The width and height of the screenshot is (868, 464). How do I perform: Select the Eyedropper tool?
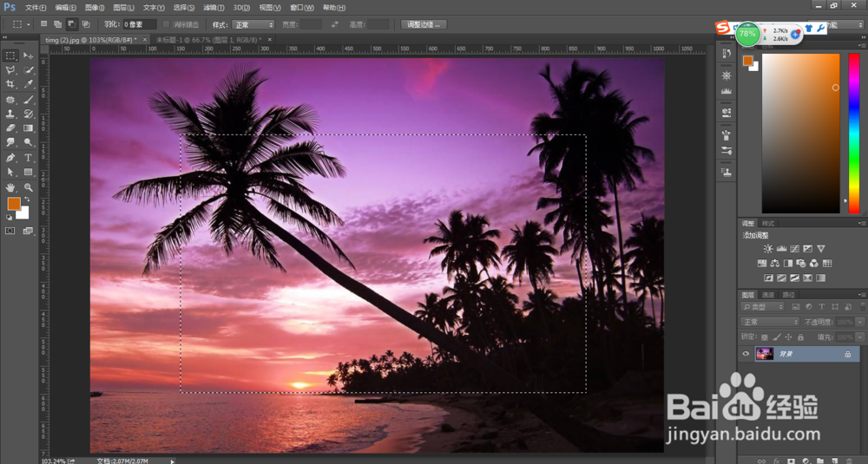(29, 84)
